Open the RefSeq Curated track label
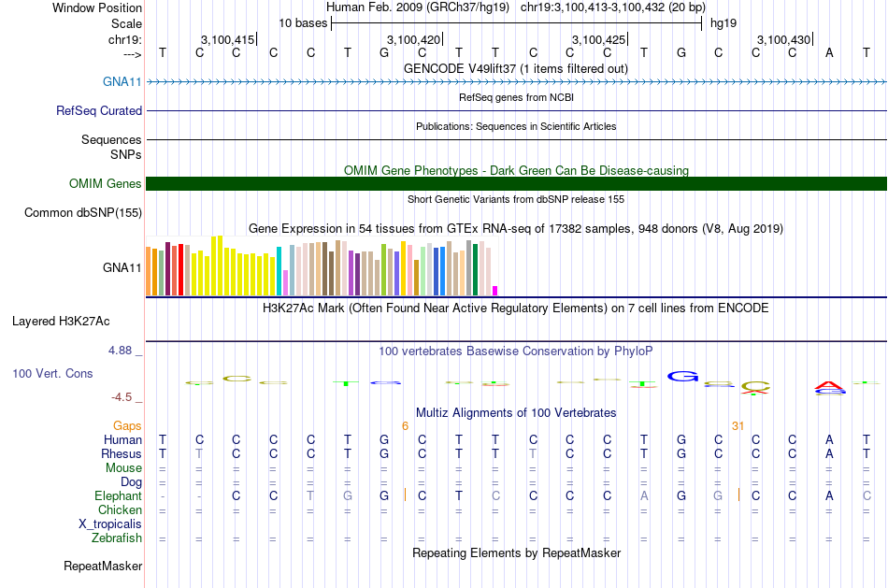This screenshot has height=588, width=888. pyautogui.click(x=99, y=110)
